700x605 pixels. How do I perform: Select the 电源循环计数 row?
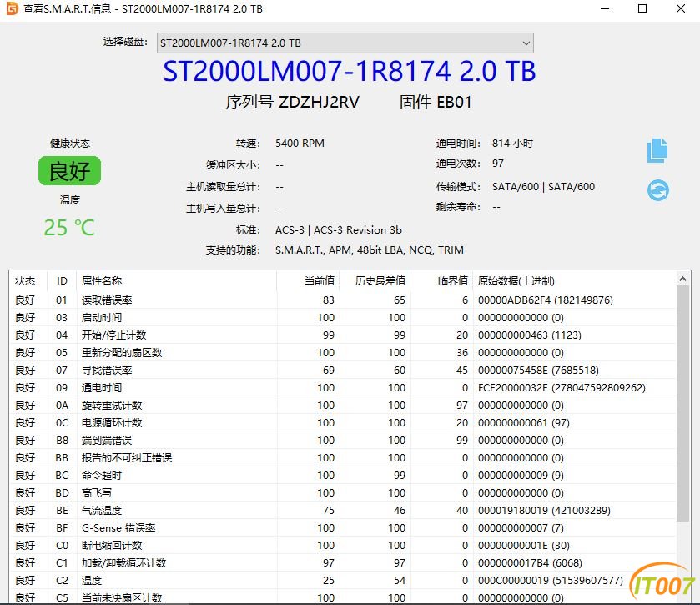coord(342,422)
